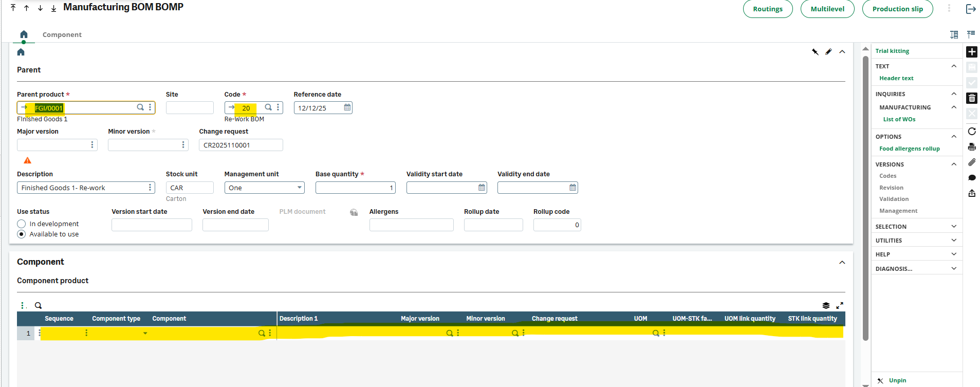Click the exit door icon at top right
This screenshot has width=980, height=387.
point(971,9)
